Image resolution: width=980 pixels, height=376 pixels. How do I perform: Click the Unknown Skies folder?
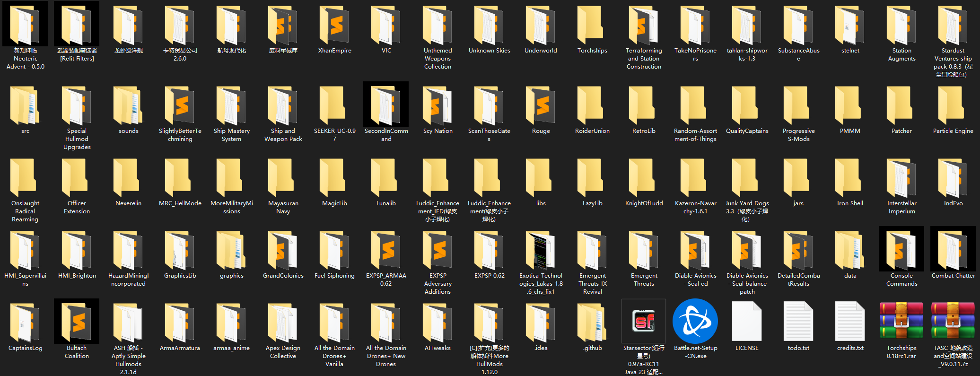click(x=489, y=25)
